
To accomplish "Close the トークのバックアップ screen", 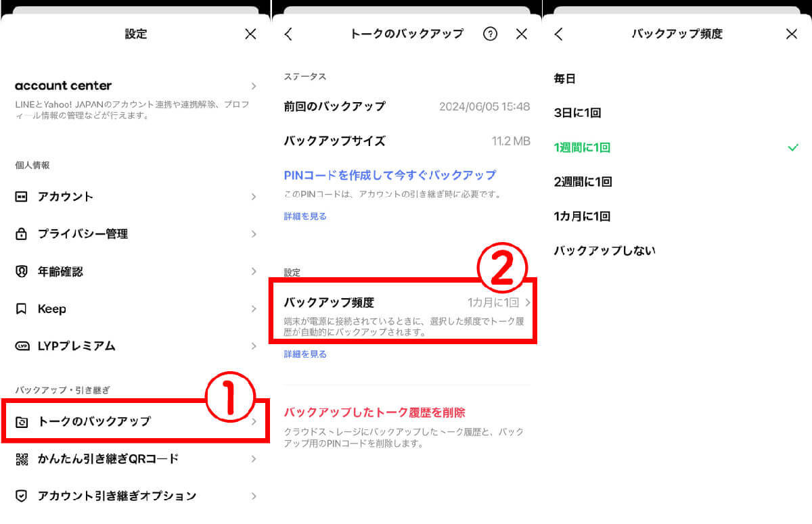I will tap(521, 34).
